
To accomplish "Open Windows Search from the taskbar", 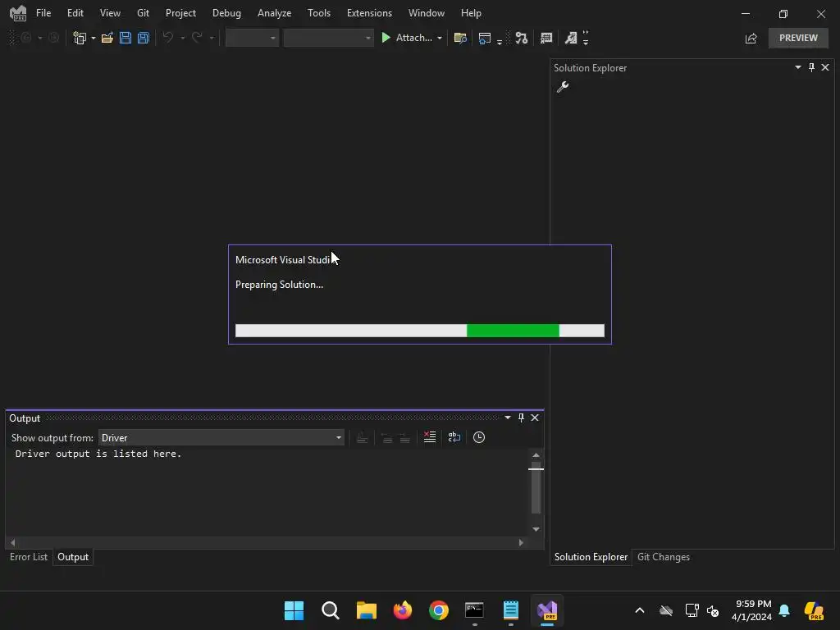I will (x=331, y=610).
